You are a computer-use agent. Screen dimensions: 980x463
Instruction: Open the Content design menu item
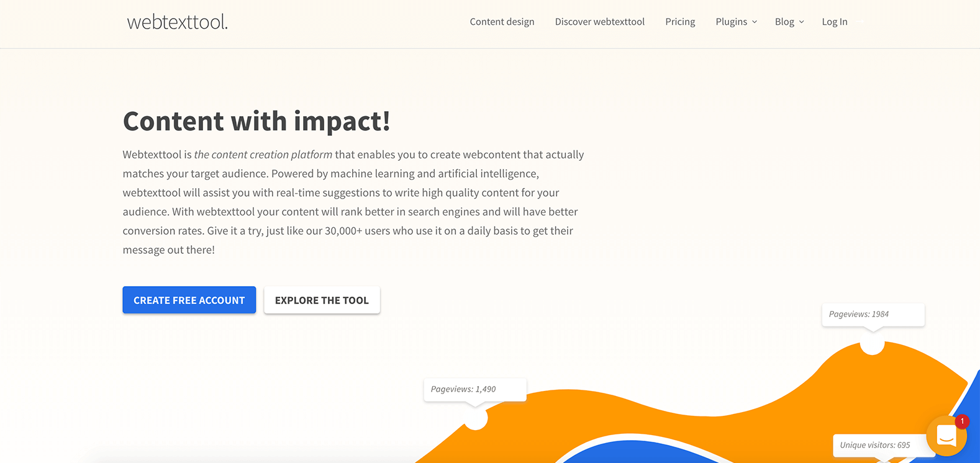[502, 22]
